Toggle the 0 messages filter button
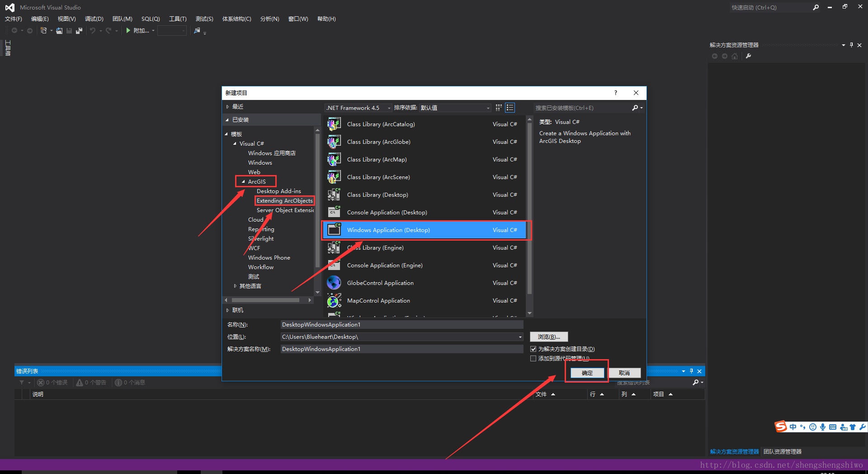 [x=130, y=383]
